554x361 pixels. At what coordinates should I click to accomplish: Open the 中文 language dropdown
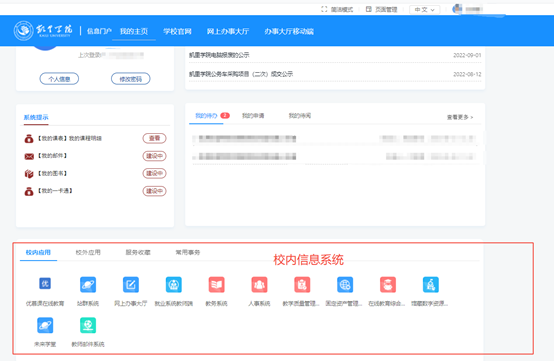424,10
